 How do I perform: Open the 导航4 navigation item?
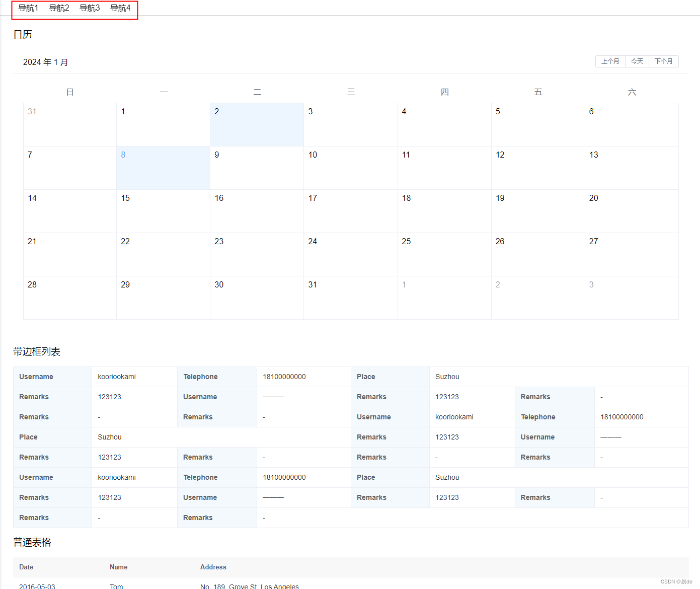[120, 8]
